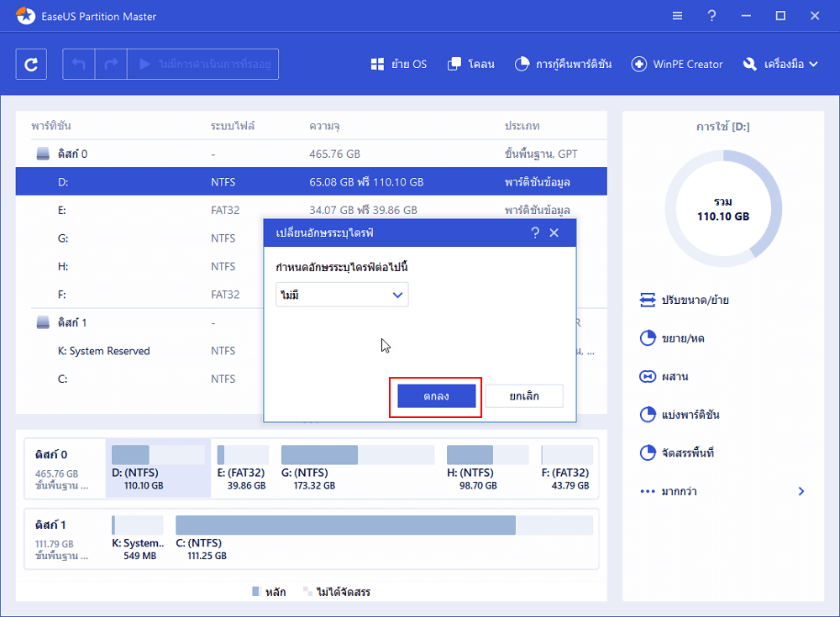This screenshot has height=617, width=840.
Task: Click H: (NTFS) 98.70 GB disk map block
Action: pyautogui.click(x=487, y=468)
